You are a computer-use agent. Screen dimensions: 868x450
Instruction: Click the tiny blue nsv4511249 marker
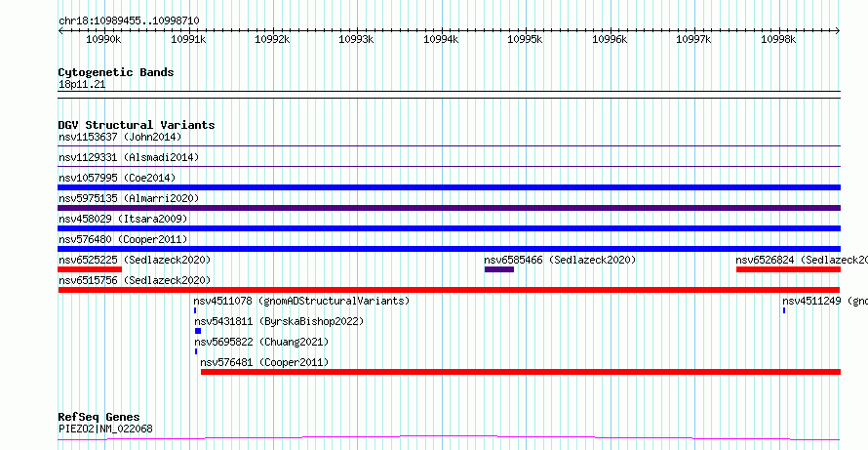click(x=784, y=310)
